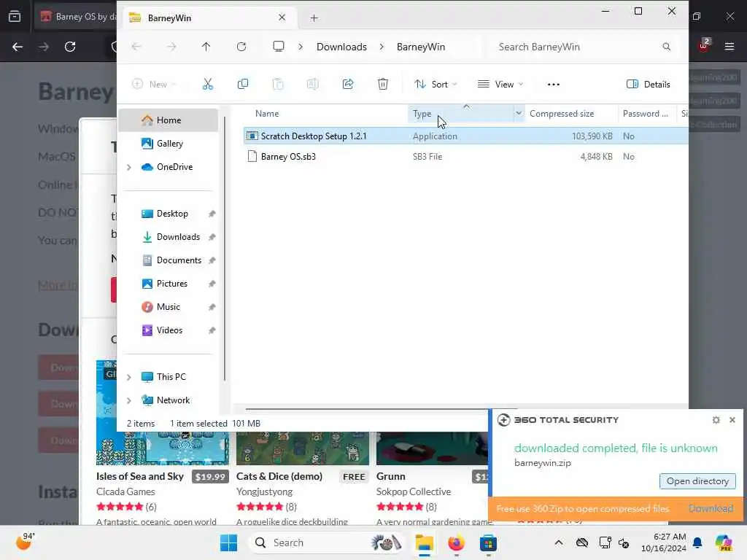The height and width of the screenshot is (560, 747).
Task: Open the Isles of Sea and Sky game link
Action: pyautogui.click(x=139, y=476)
